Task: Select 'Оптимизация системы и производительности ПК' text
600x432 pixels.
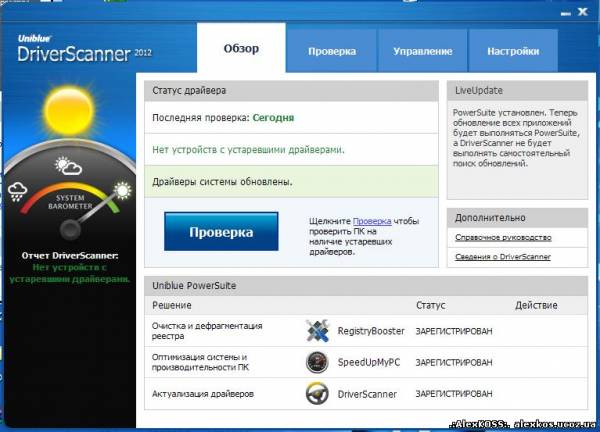Action: tap(200, 362)
